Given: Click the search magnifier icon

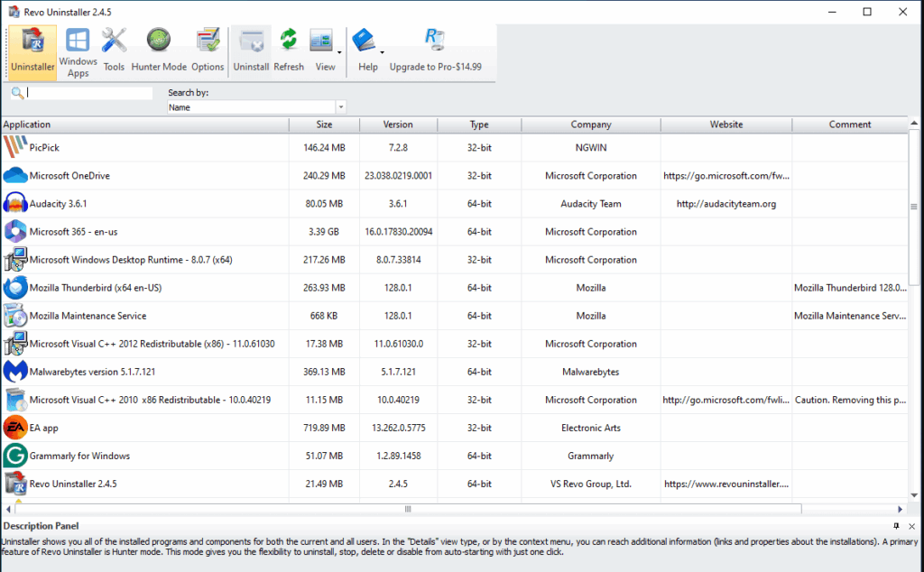Looking at the screenshot, I should pyautogui.click(x=15, y=93).
